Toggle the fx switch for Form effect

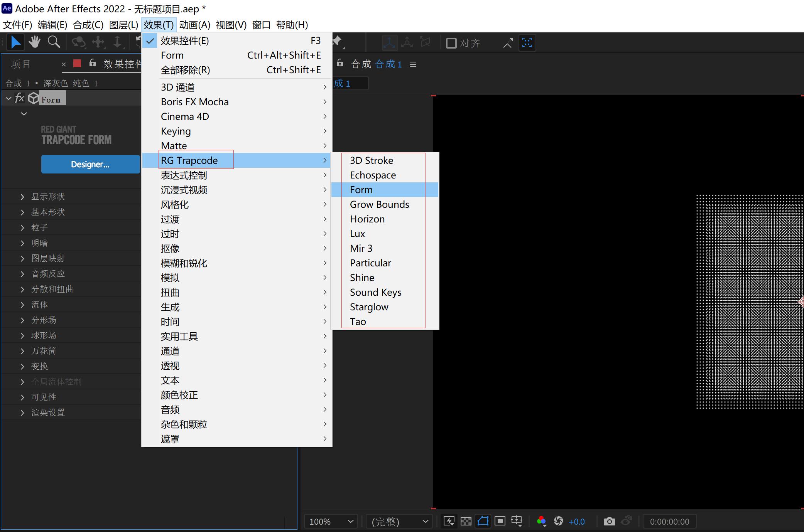click(x=19, y=98)
